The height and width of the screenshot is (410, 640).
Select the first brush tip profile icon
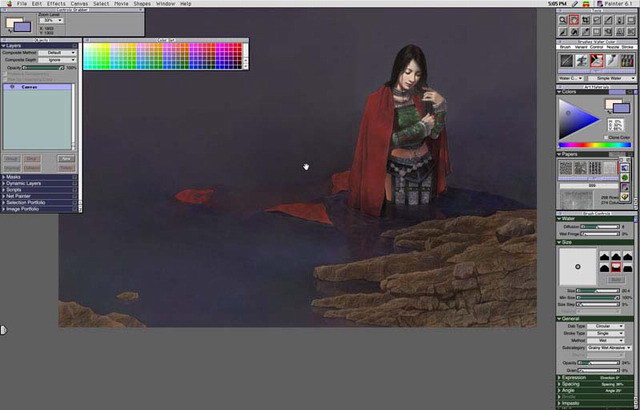point(604,256)
